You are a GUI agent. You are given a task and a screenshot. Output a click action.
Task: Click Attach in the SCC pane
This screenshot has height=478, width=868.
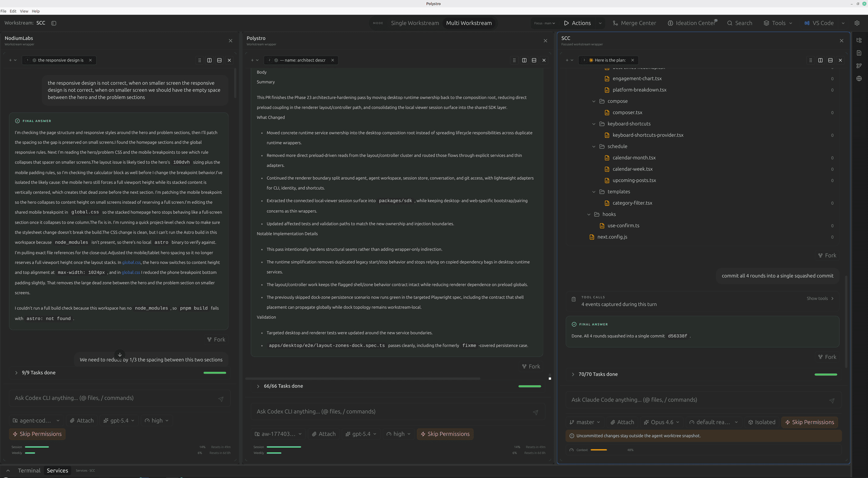(x=622, y=422)
